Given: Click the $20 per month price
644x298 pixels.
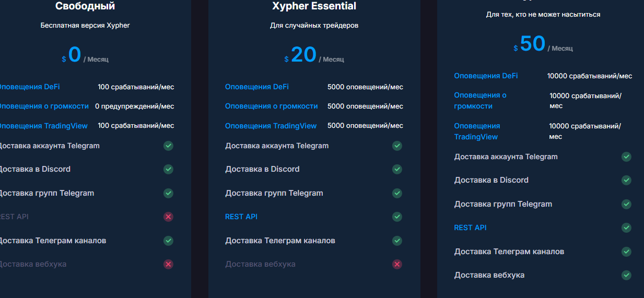Looking at the screenshot, I should point(303,55).
